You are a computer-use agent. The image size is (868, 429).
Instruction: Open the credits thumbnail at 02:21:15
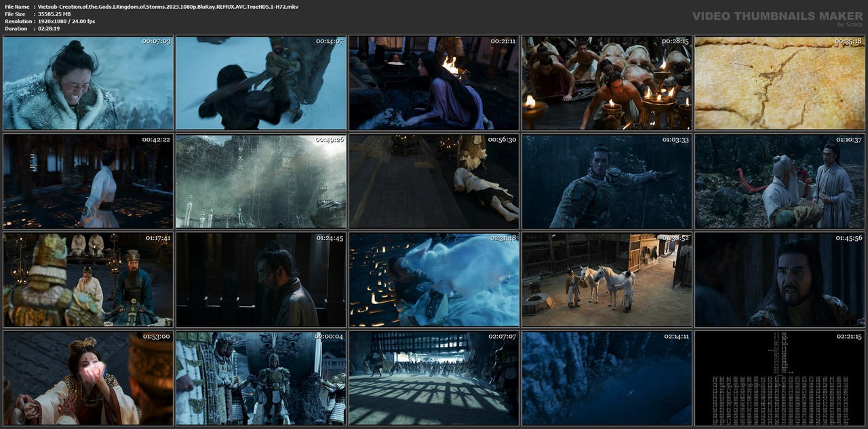780,378
